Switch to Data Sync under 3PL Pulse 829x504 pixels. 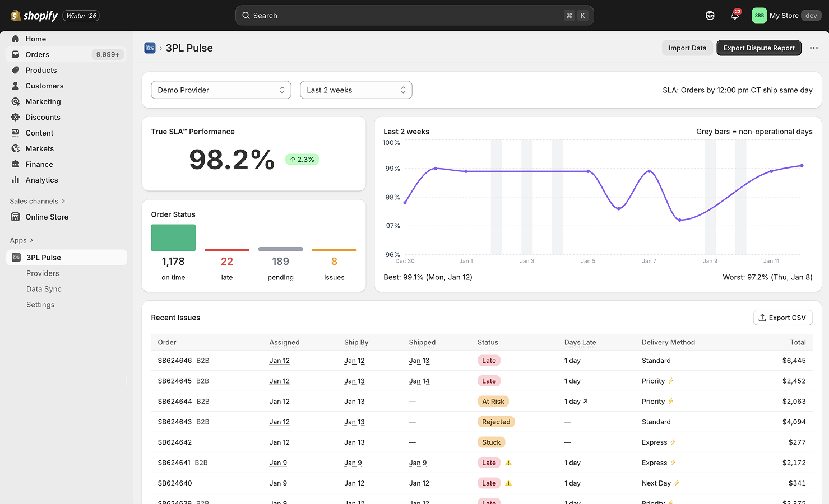tap(44, 288)
